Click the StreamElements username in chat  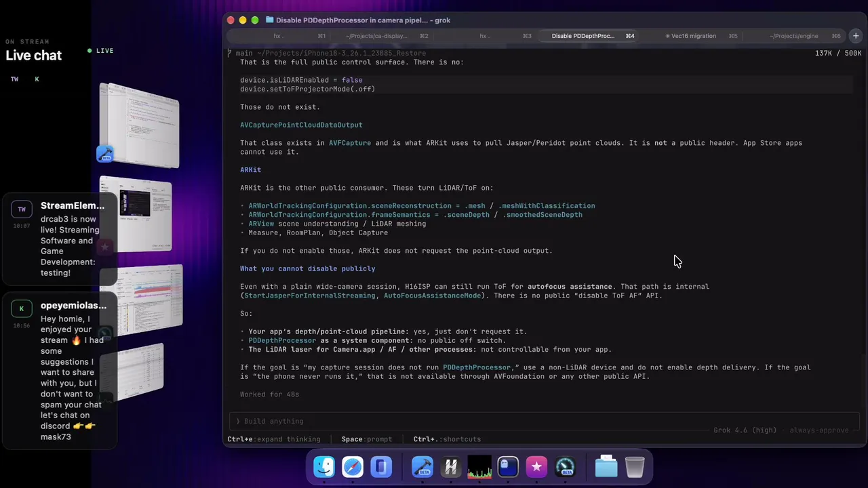tap(73, 205)
